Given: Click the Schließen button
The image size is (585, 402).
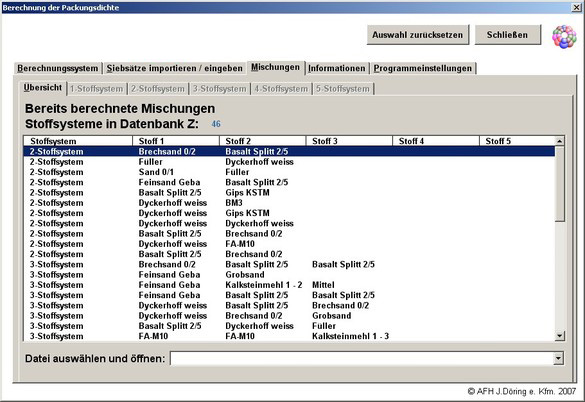Looking at the screenshot, I should (507, 35).
